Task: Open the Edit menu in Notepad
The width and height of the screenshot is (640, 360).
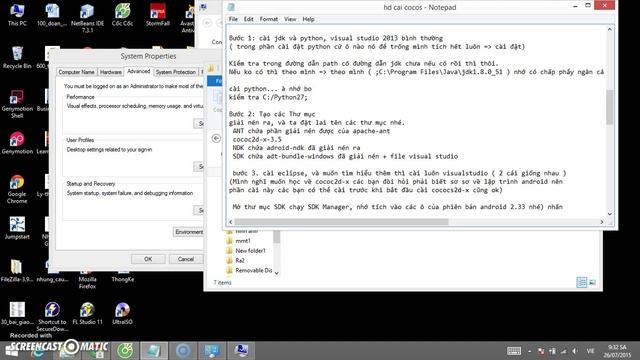Action: (249, 19)
